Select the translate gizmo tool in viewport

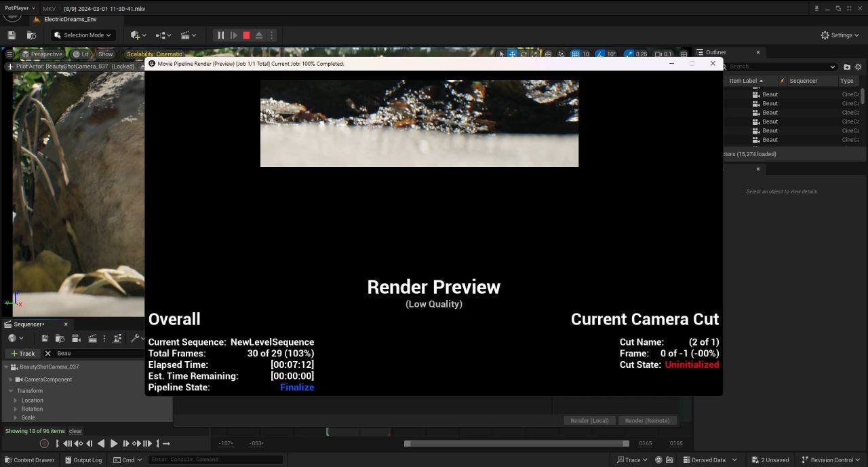513,54
